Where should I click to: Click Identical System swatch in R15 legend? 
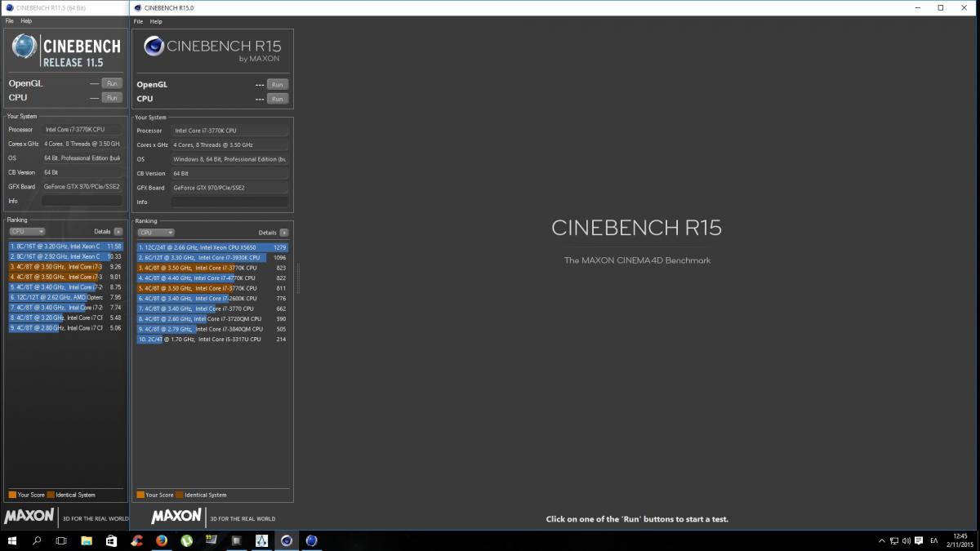[x=179, y=495]
